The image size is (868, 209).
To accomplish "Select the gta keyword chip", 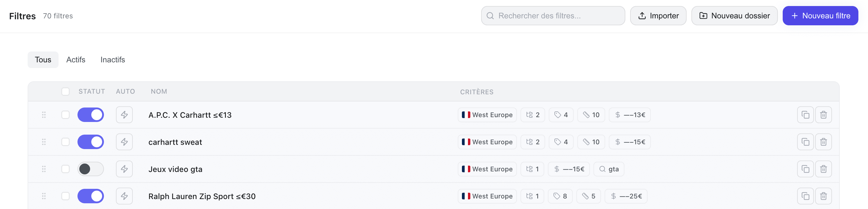I will coord(609,169).
